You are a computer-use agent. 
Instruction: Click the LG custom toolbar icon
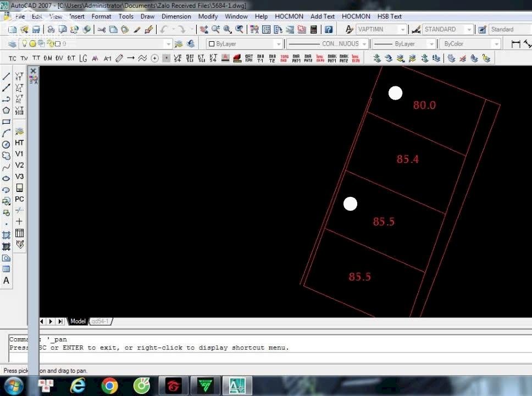pyautogui.click(x=83, y=58)
